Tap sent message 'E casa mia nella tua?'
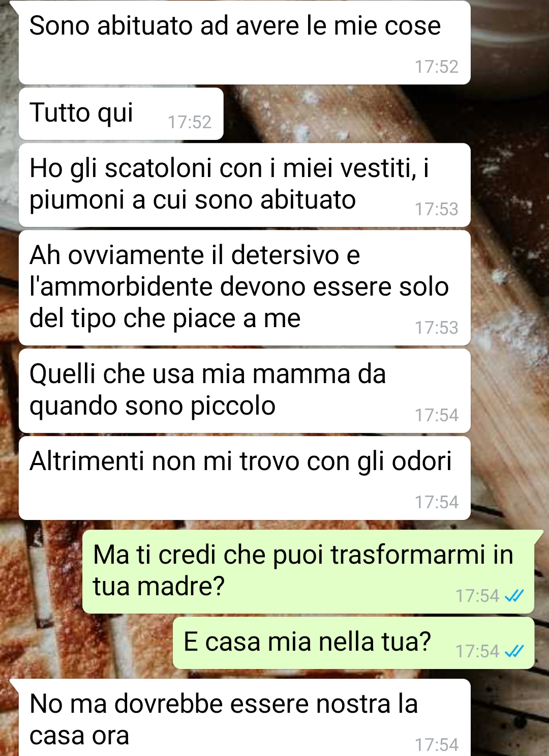 [353, 643]
